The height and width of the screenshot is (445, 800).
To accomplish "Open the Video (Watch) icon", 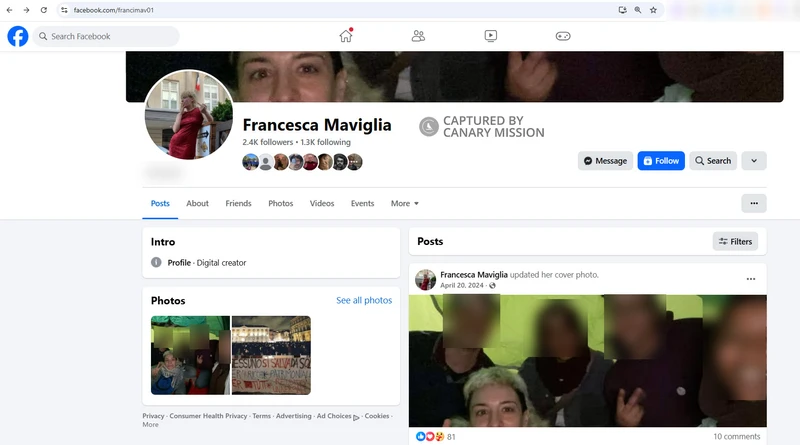I will tap(490, 36).
